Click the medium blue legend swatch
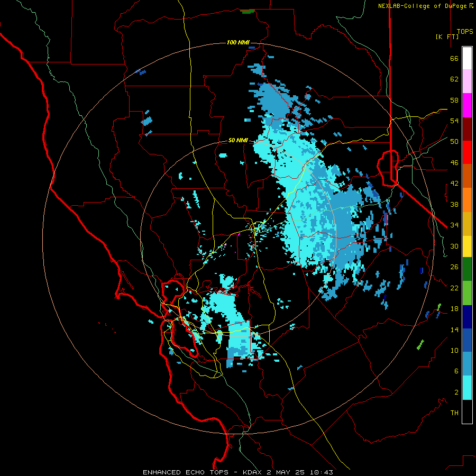Screen dimensions: 476x476 [x=467, y=340]
